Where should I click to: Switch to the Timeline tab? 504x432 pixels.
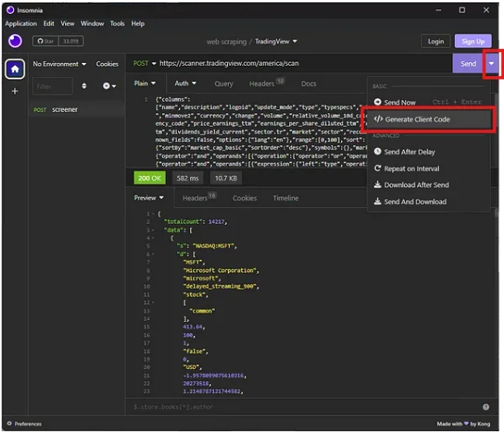pos(285,198)
